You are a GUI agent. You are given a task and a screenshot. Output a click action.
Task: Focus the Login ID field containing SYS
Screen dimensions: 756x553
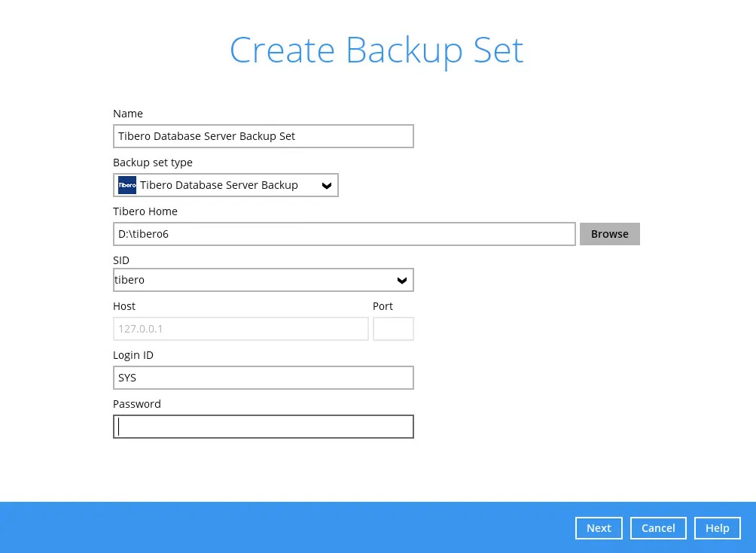click(x=263, y=378)
